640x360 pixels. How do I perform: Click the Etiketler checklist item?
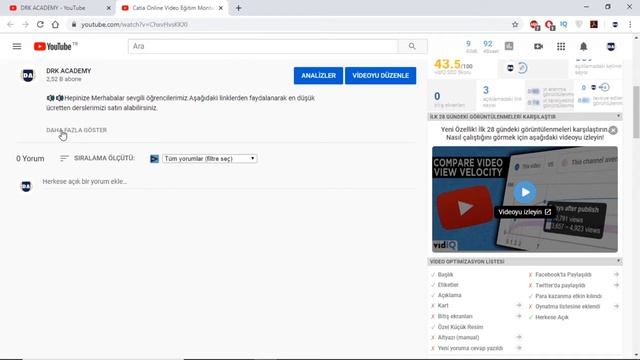pyautogui.click(x=448, y=284)
